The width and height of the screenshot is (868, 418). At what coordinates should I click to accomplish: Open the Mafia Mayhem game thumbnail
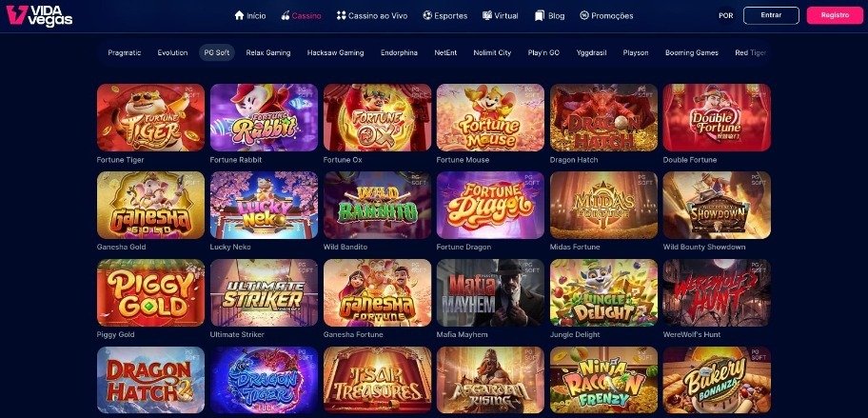[490, 292]
